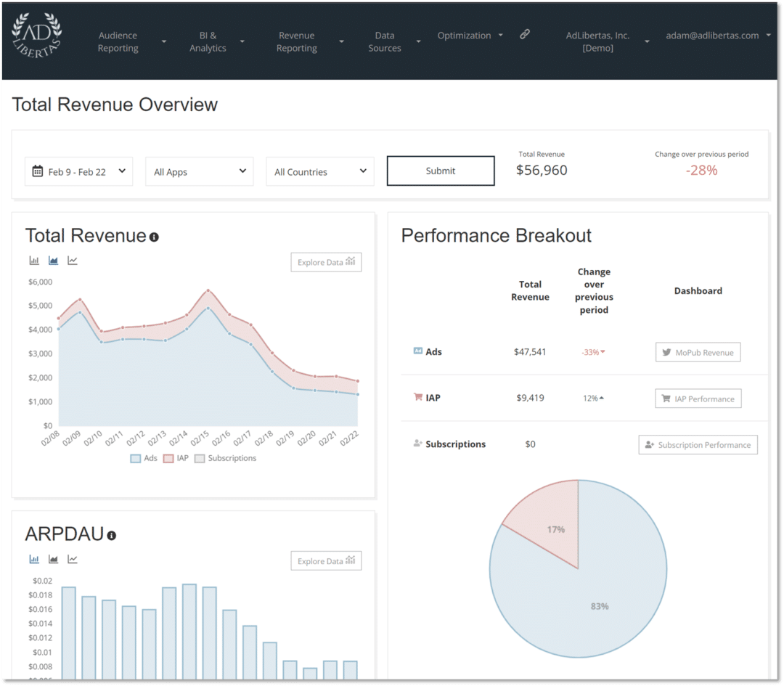This screenshot has width=784, height=686.
Task: Expand the All Countries selector
Action: coord(319,171)
